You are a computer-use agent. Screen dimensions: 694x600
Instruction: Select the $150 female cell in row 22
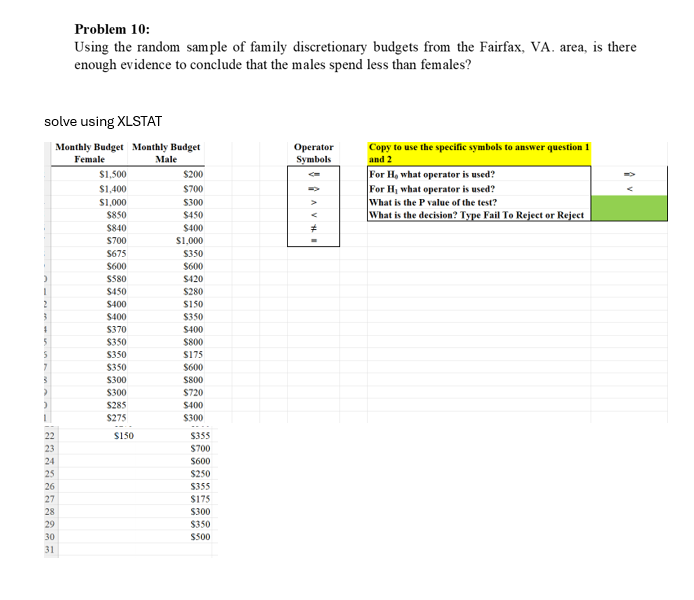(96, 436)
